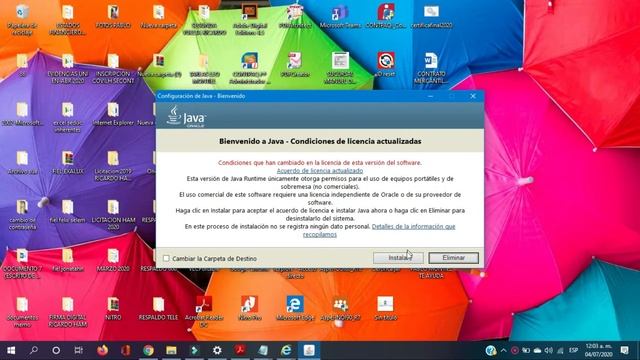Select the certificafinal2020 desktop file
This screenshot has height=360, width=640.
(431, 17)
